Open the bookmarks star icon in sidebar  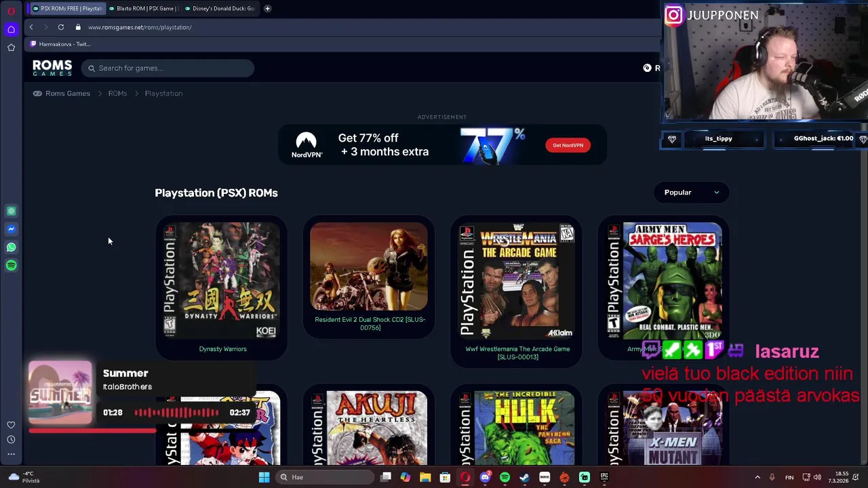[11, 47]
